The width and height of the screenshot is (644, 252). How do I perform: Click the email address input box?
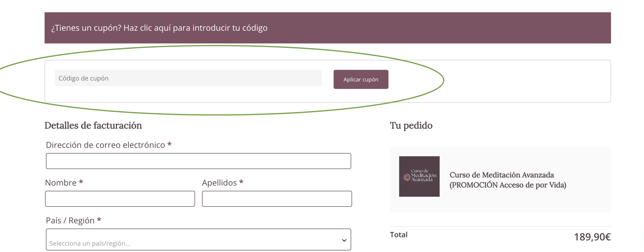click(198, 161)
